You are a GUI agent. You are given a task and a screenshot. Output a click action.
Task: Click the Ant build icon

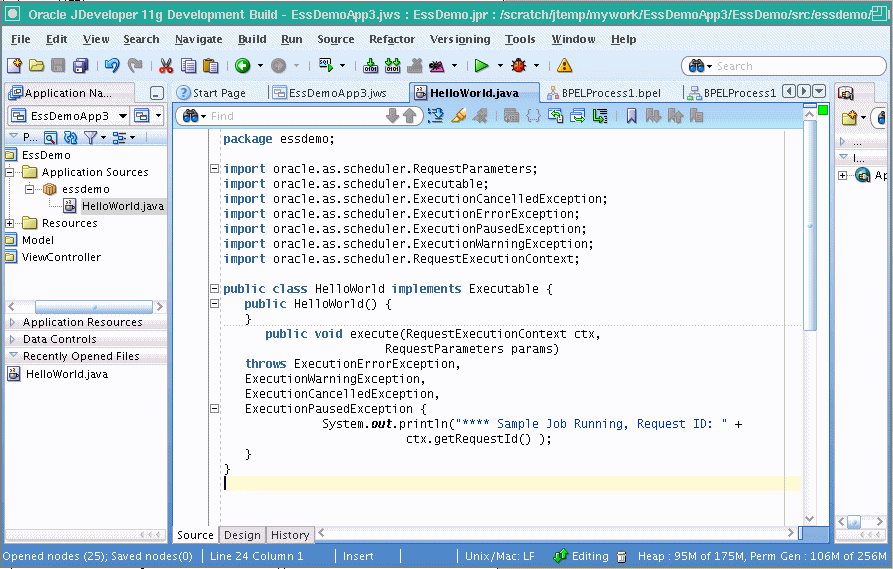(x=436, y=66)
